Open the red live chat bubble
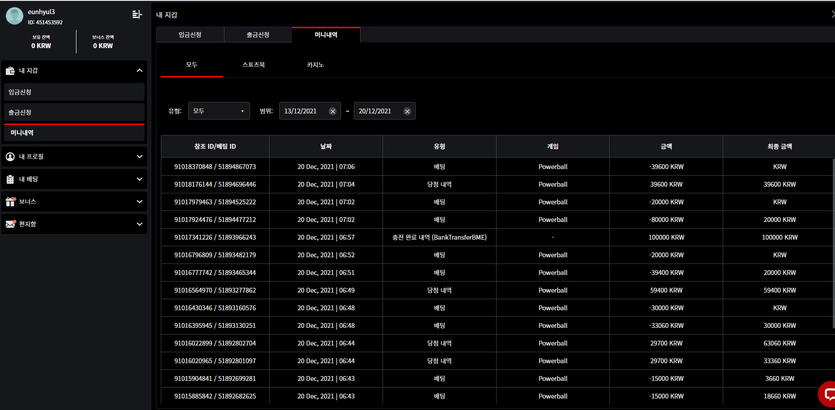Viewport: 835px width, 410px height. click(x=828, y=394)
